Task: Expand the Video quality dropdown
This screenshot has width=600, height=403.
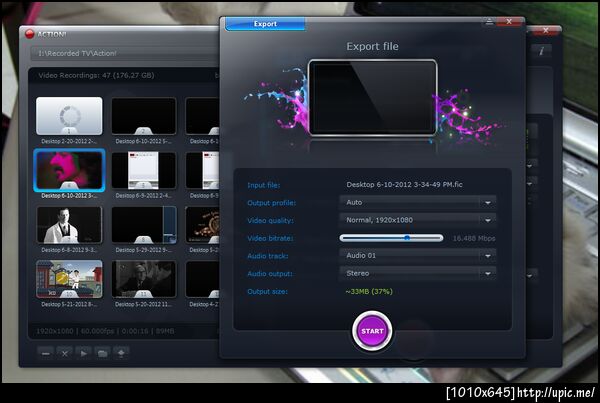Action: [417, 220]
